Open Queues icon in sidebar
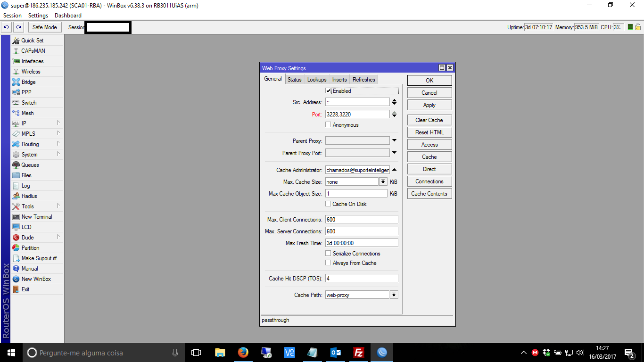The image size is (644, 362). [x=16, y=165]
